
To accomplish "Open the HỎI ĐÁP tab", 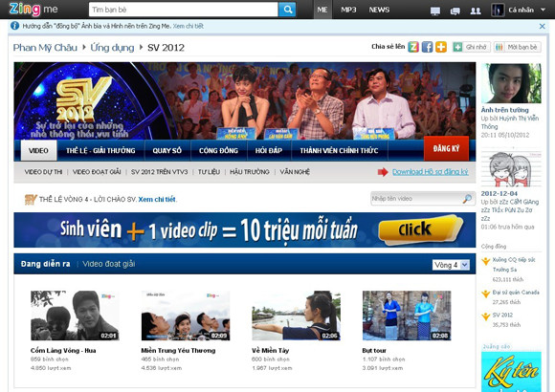I will point(269,150).
